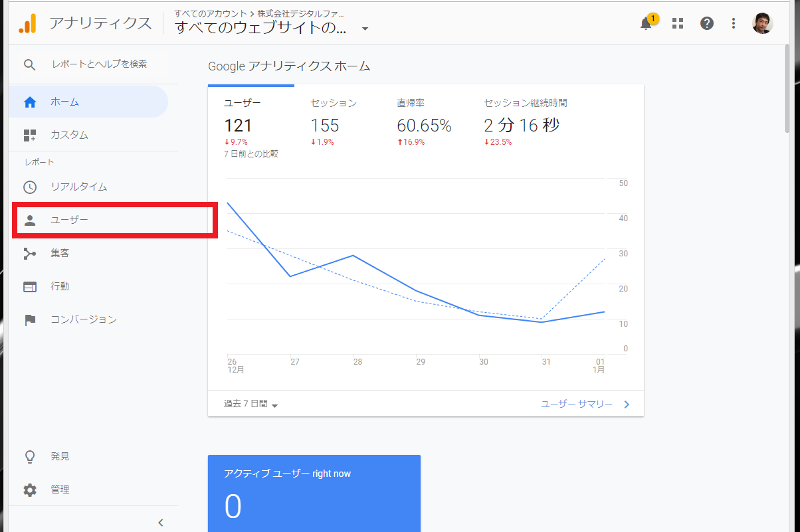Open the help question mark icon

point(707,23)
